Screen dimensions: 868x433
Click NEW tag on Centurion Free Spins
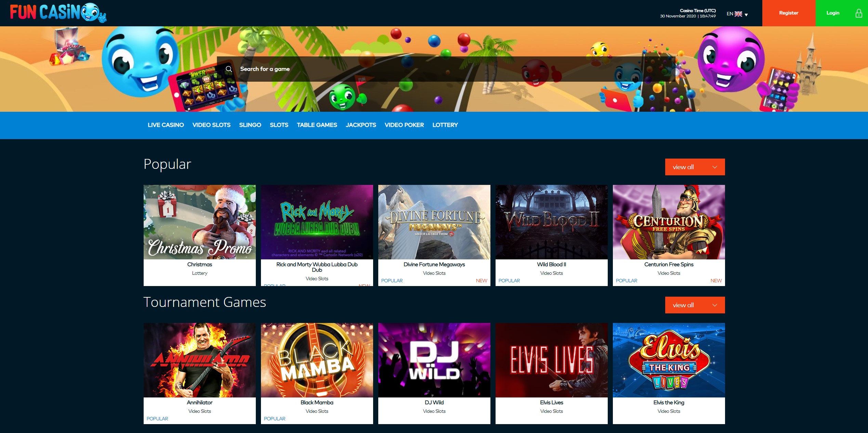pyautogui.click(x=716, y=281)
